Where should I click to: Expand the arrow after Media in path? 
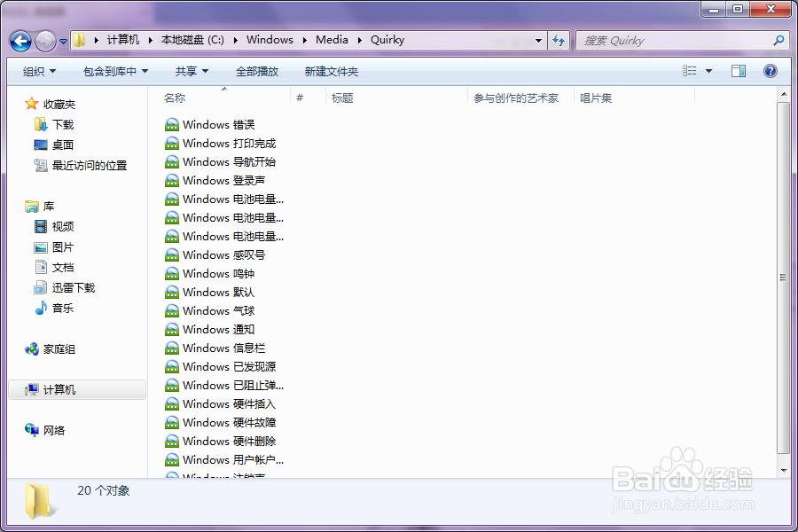click(x=360, y=40)
